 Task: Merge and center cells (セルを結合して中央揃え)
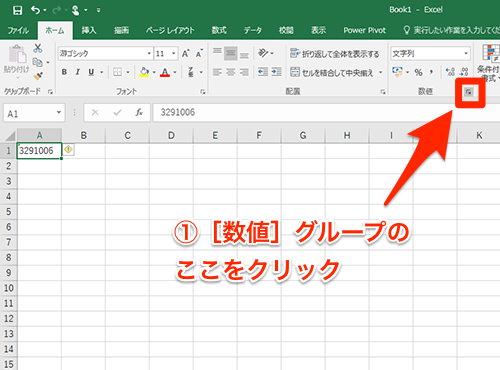coord(332,72)
